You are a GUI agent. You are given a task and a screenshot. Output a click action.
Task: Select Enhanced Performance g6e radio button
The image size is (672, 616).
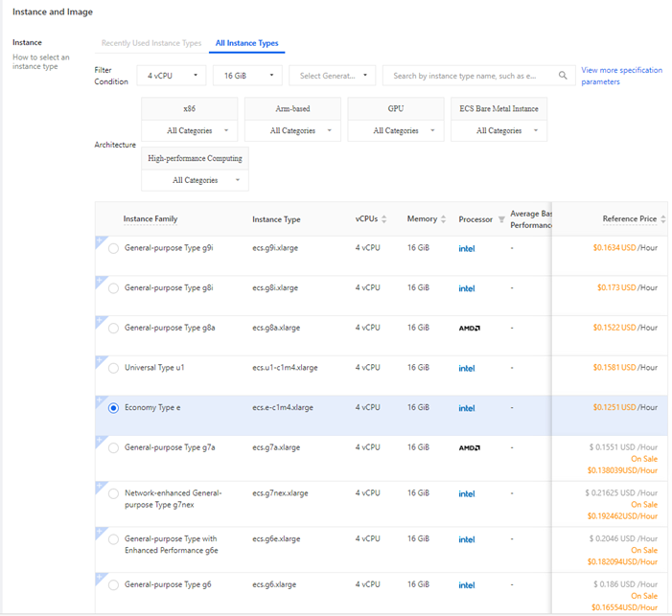click(113, 539)
